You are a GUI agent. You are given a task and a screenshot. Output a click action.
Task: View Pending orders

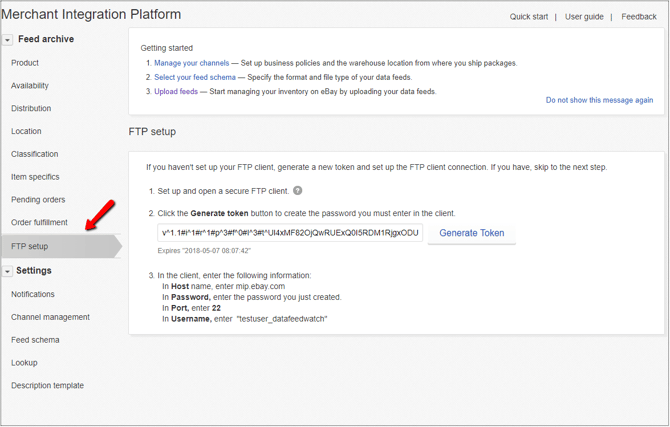[38, 200]
